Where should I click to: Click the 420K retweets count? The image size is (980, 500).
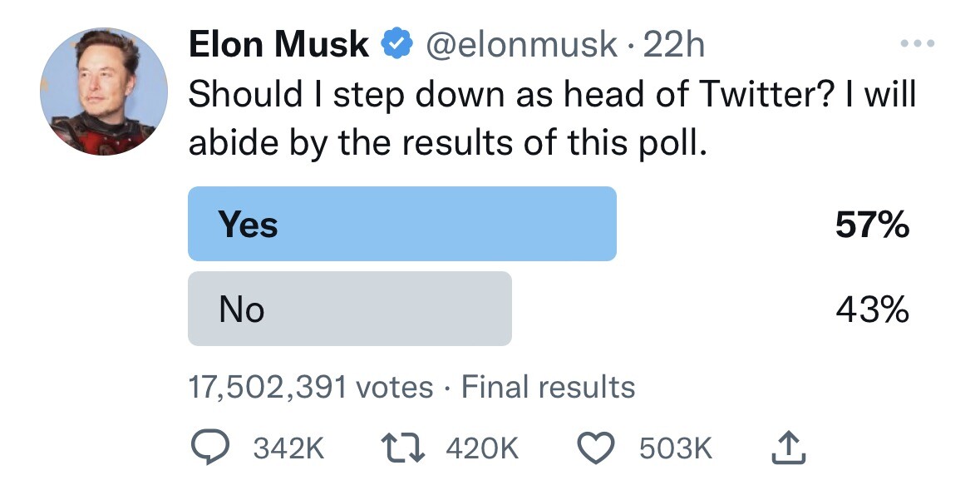(482, 448)
